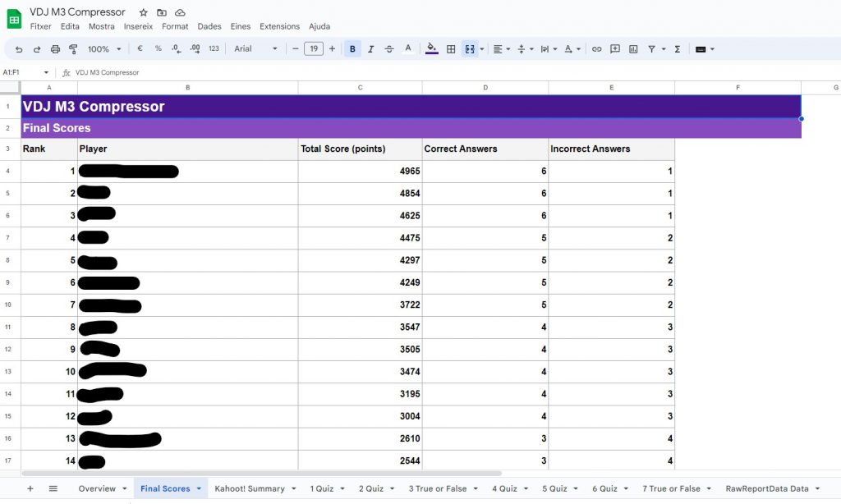841x504 pixels.
Task: Click the undo icon in toolbar
Action: pos(19,49)
